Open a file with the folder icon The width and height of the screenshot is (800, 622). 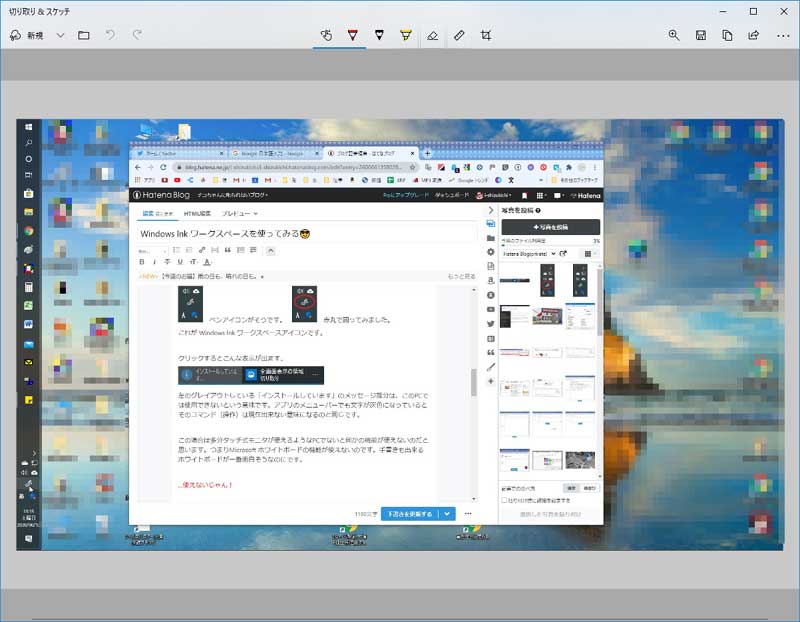coord(84,35)
